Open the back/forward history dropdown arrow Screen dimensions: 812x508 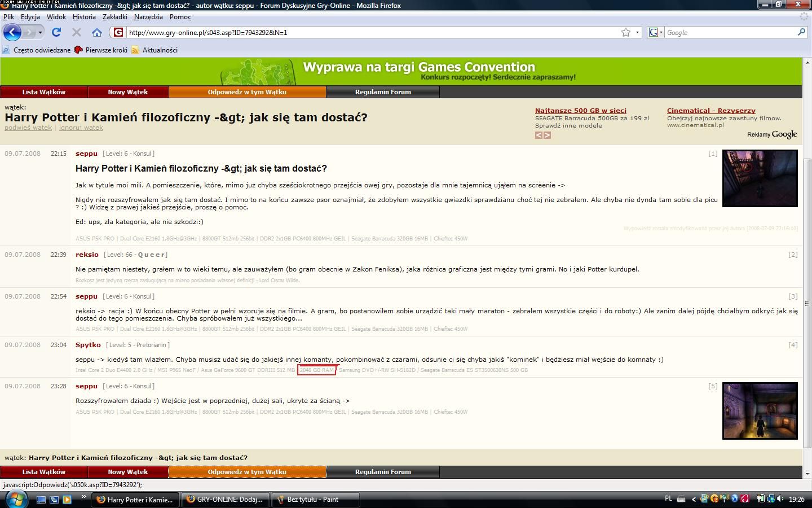coord(40,32)
